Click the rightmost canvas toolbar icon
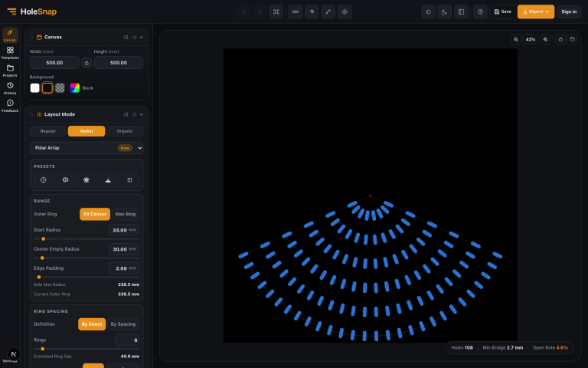Screen dimensions: 588x368 572,39
